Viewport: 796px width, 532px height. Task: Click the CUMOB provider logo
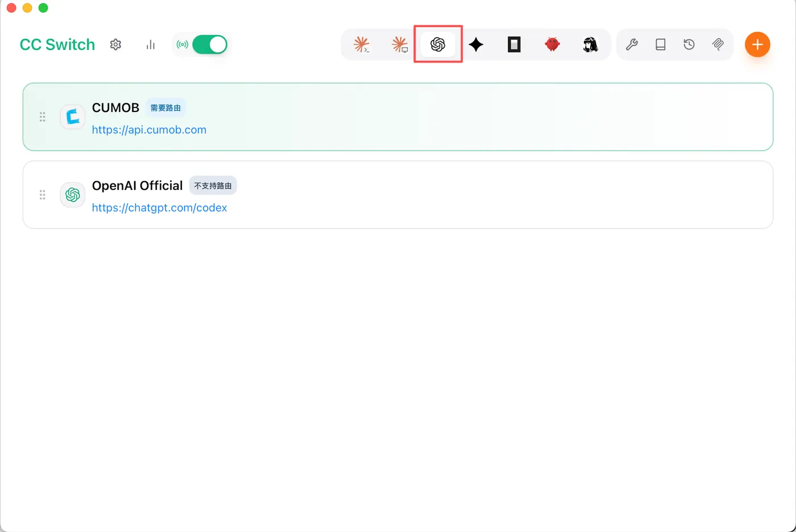[73, 117]
